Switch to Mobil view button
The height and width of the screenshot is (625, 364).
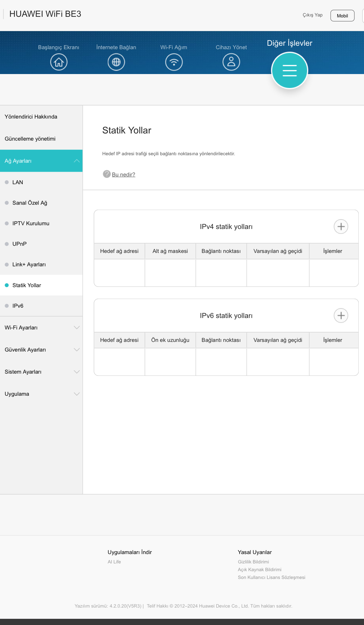tap(342, 16)
